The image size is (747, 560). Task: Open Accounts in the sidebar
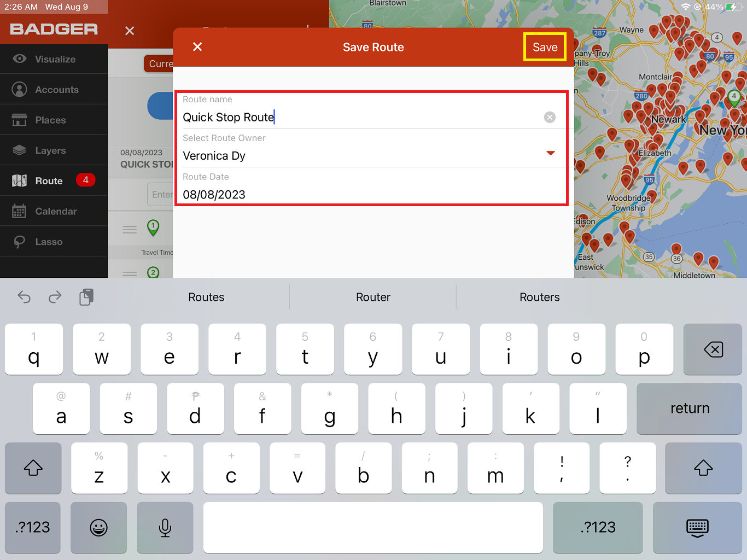tap(54, 90)
